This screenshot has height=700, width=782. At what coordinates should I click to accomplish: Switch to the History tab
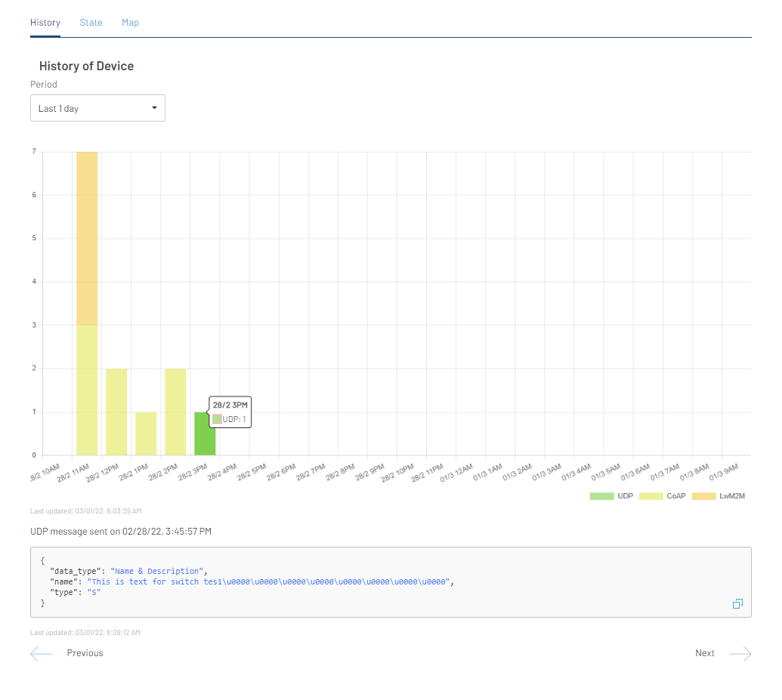[x=45, y=23]
